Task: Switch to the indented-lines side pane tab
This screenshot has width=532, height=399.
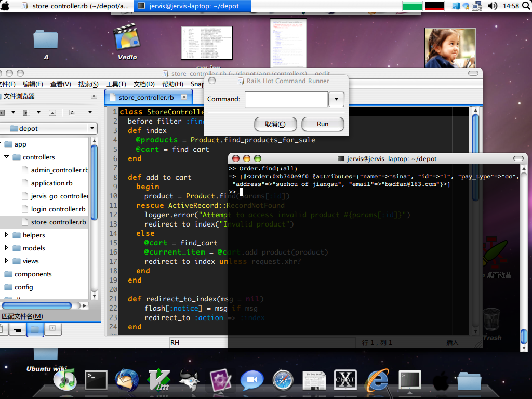Action: [x=17, y=329]
